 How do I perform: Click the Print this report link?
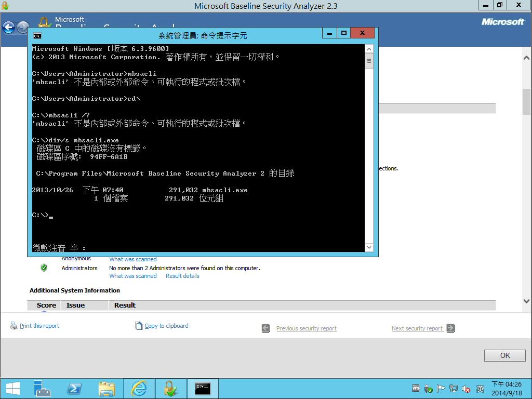pyautogui.click(x=39, y=326)
